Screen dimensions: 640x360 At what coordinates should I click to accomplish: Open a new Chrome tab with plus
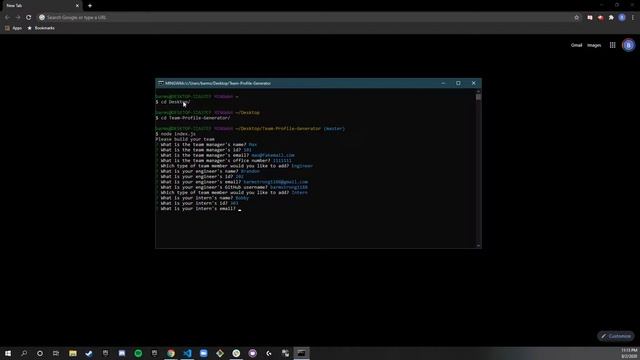(x=90, y=6)
